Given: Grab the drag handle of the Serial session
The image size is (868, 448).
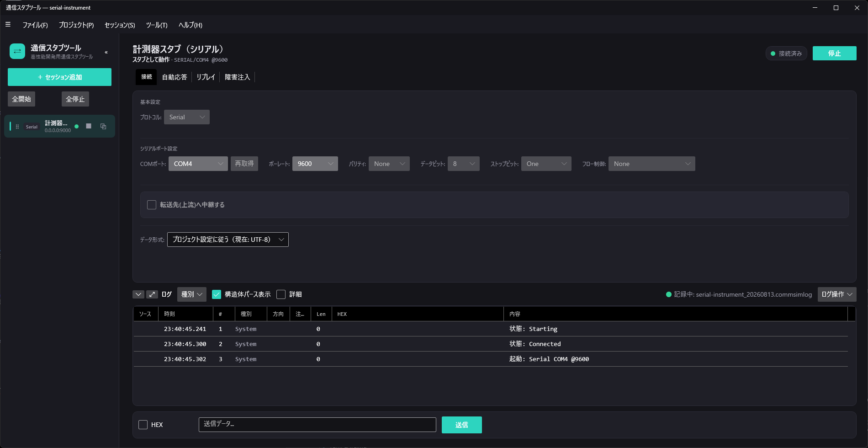Looking at the screenshot, I should tap(17, 127).
